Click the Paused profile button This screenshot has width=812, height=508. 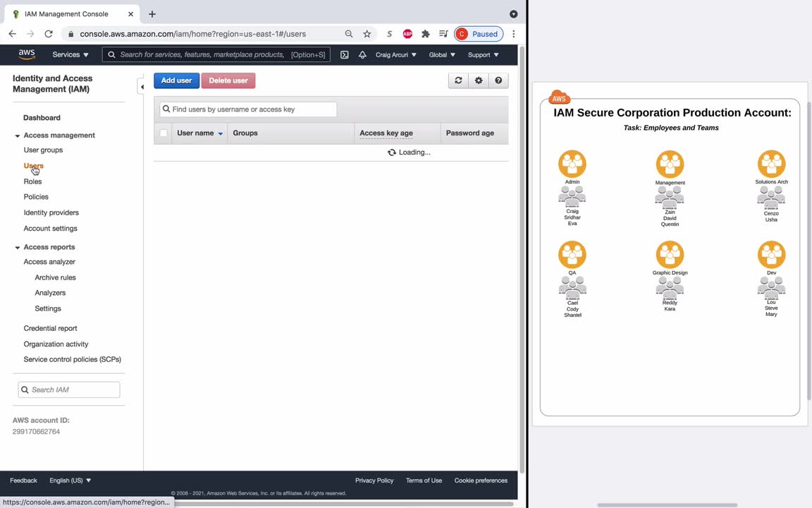(x=479, y=34)
